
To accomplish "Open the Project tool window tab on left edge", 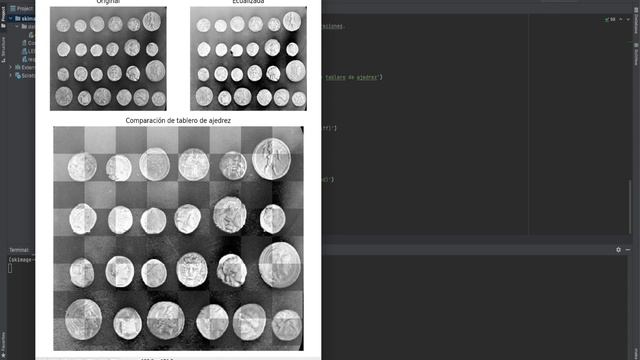I will 3,17.
